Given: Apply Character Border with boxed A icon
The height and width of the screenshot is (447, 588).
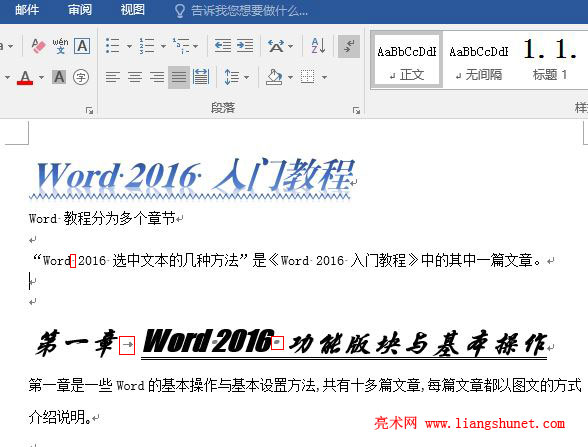Looking at the screenshot, I should pyautogui.click(x=82, y=46).
